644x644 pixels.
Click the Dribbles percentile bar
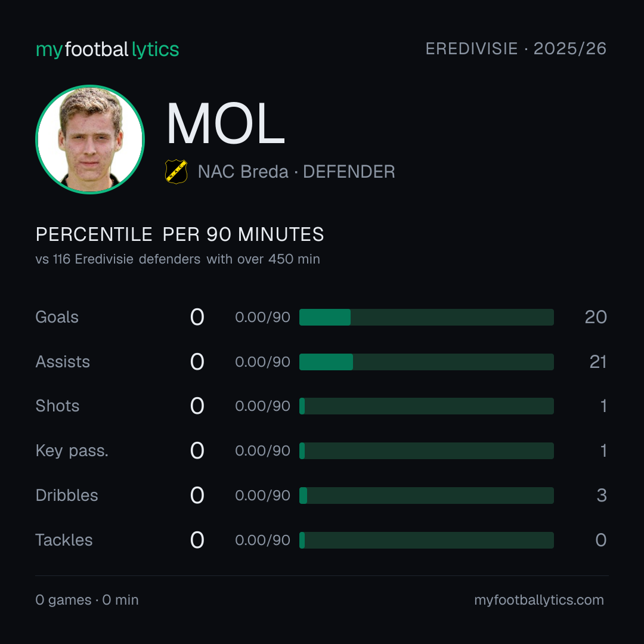pos(426,496)
